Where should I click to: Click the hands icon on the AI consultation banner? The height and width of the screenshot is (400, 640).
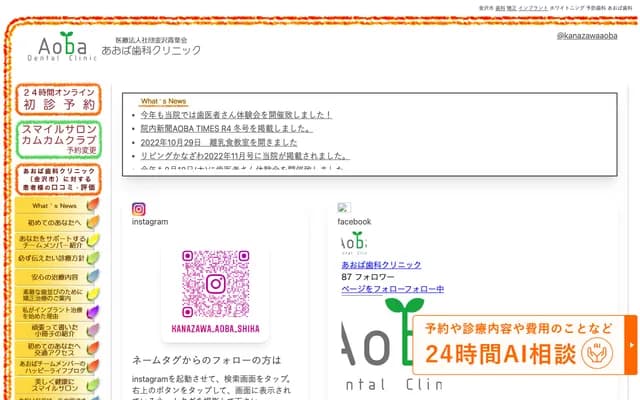click(x=597, y=353)
